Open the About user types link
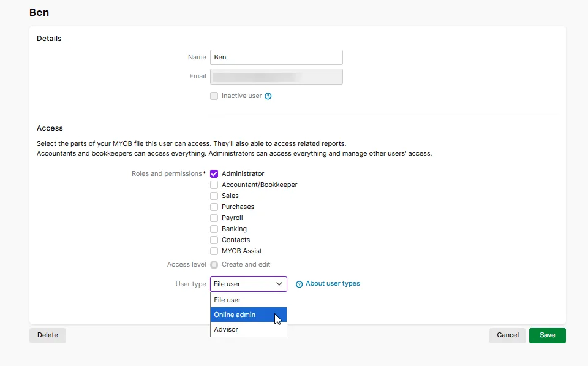This screenshot has height=366, width=588. (x=333, y=283)
